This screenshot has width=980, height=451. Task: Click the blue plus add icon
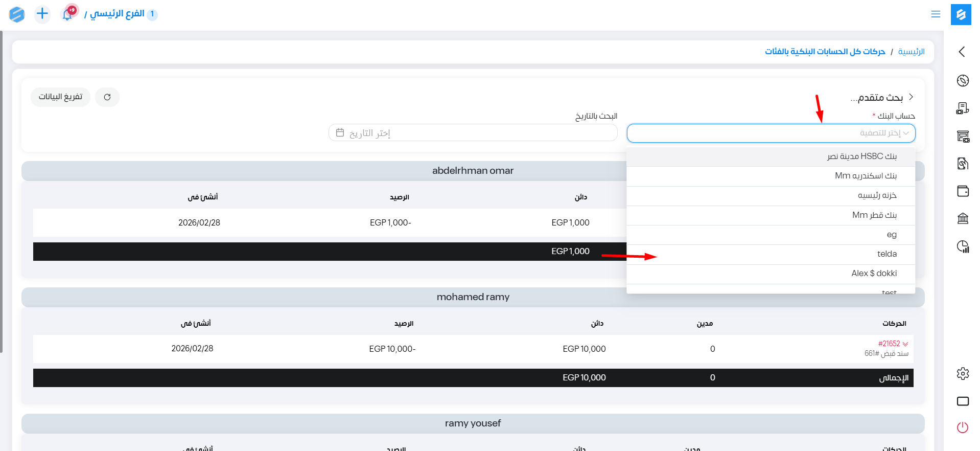[42, 14]
